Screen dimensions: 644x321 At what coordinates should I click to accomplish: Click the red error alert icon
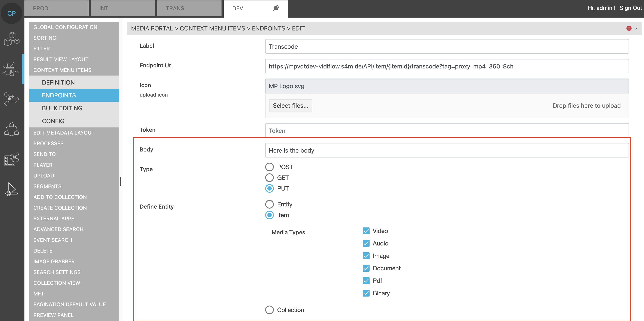(x=629, y=28)
